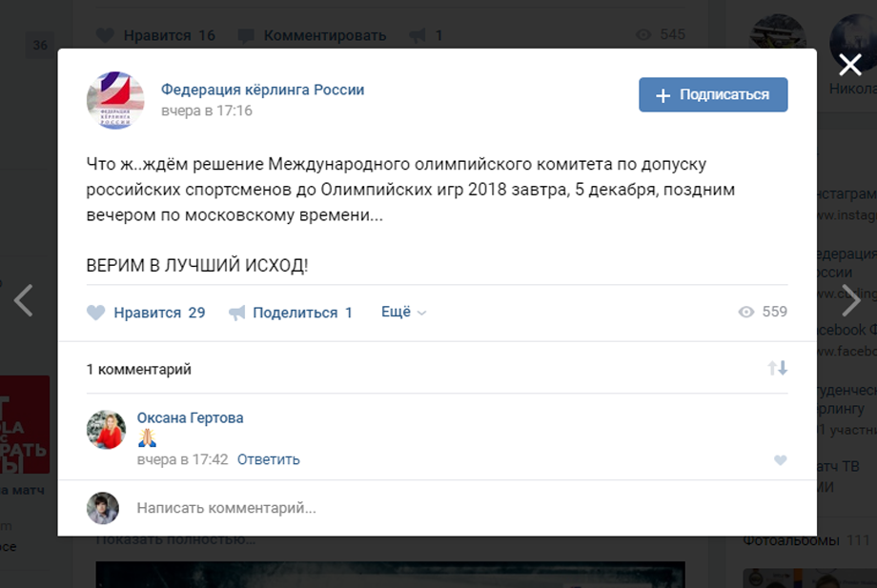
Task: Open Федерация кёрлинга России group link
Action: click(x=262, y=90)
